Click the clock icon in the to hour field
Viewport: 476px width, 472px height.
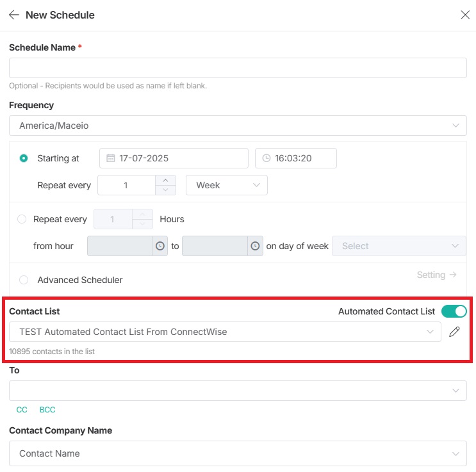[255, 246]
